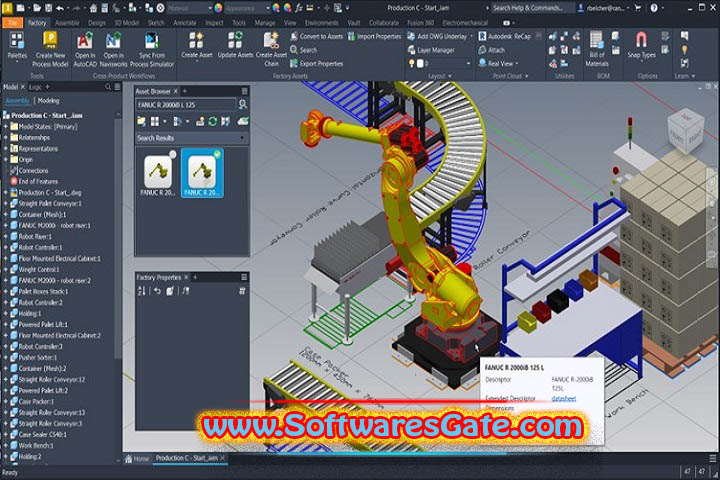Open the Layer Manager
This screenshot has height=480, width=720.
[431, 50]
